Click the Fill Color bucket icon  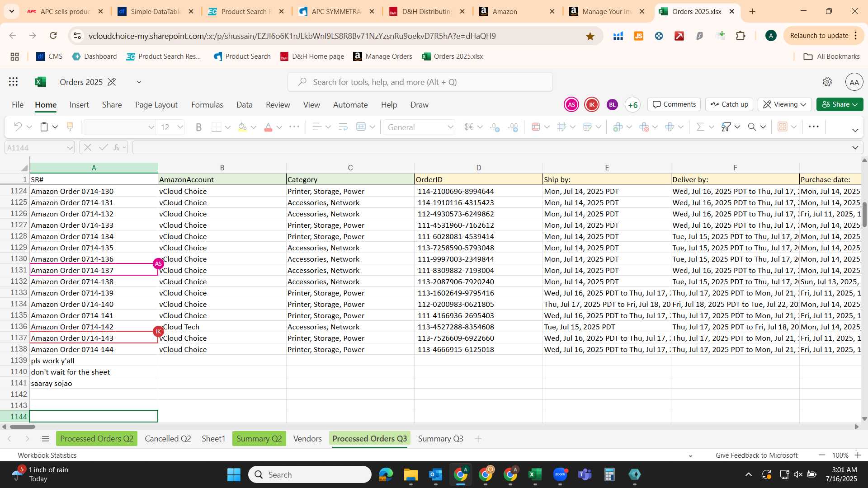[x=242, y=127]
